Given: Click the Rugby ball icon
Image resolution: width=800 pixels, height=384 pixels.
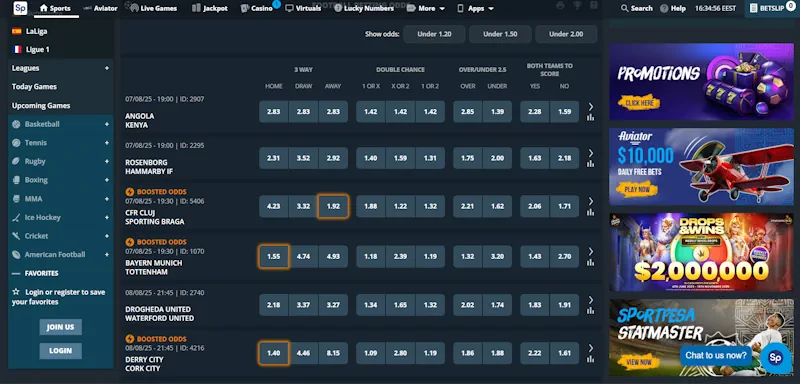Looking at the screenshot, I should pyautogui.click(x=16, y=161).
